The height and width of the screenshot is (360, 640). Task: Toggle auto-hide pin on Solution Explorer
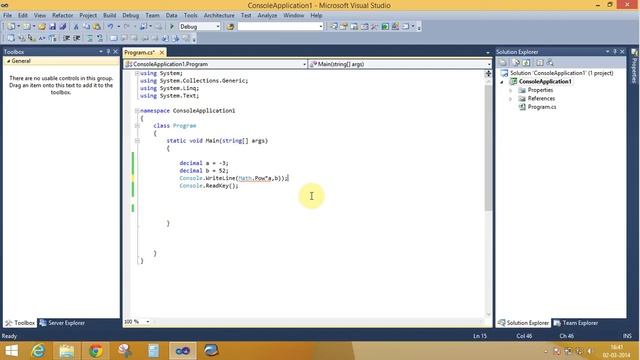[x=615, y=52]
